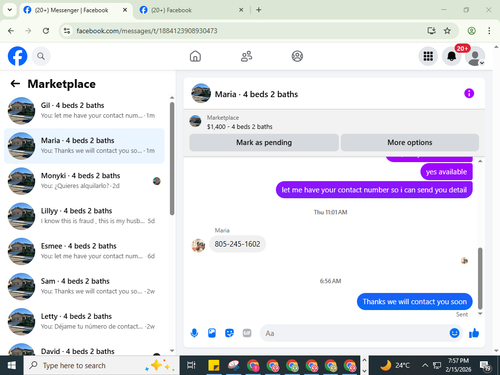Open the account profile picture menu
The width and height of the screenshot is (500, 375).
click(x=475, y=56)
